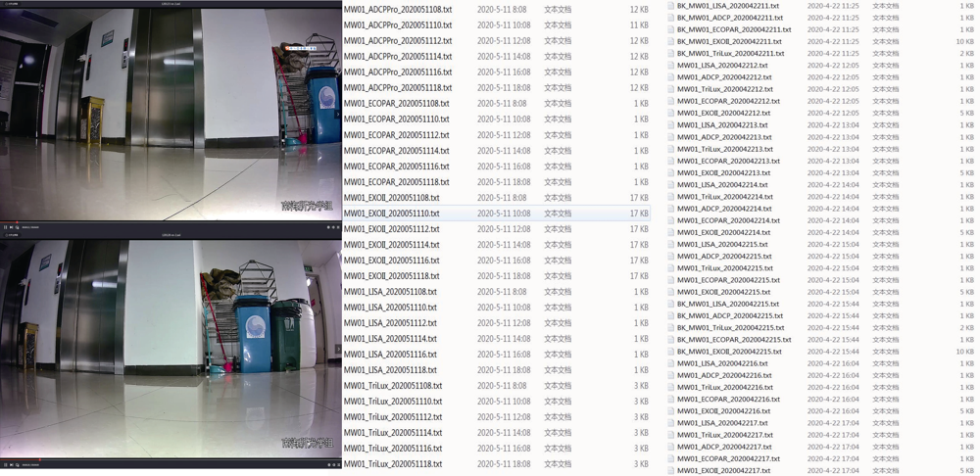Click file icon of BK_MW01_EXOII_2020042215.txt
Viewport: 980px width, 476px height.
point(671,351)
